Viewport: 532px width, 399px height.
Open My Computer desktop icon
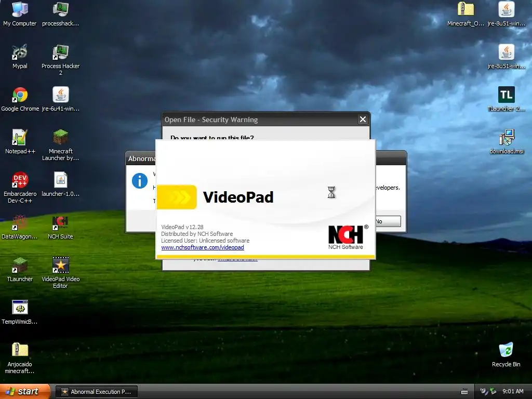pos(20,14)
